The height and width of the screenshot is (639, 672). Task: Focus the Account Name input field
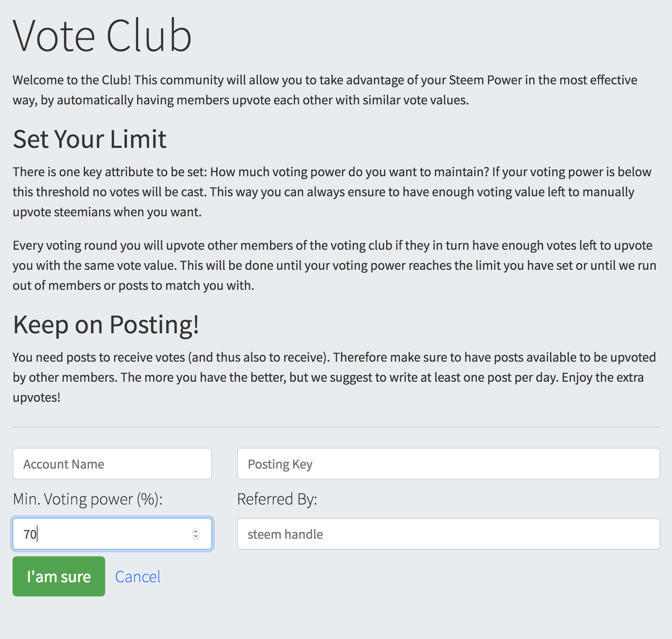(x=112, y=464)
